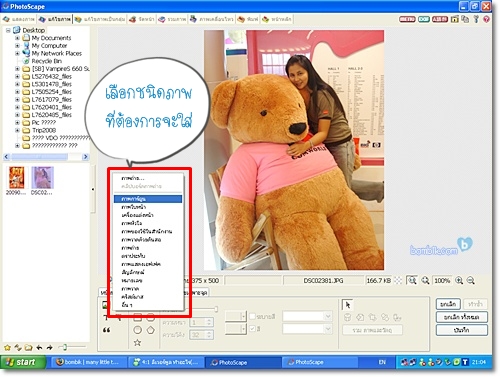Open the small dropdown left of ขอบสี checkbox
The width and height of the screenshot is (500, 377).
click(236, 316)
